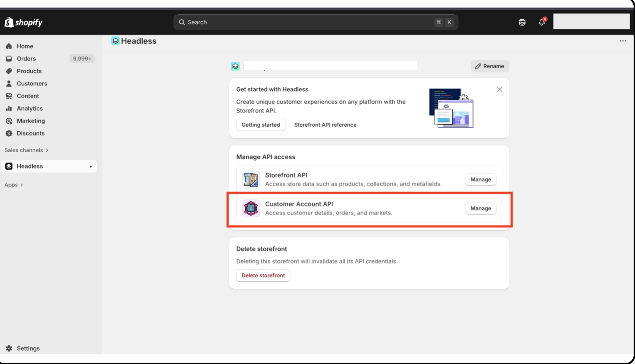Screen dimensions: 635x364
Task: Open the Analytics bar chart icon
Action: [9, 109]
